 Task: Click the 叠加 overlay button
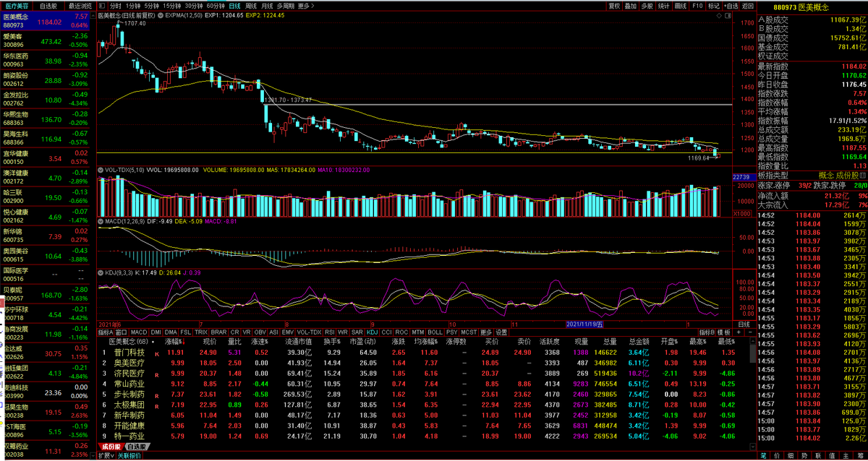(x=631, y=6)
